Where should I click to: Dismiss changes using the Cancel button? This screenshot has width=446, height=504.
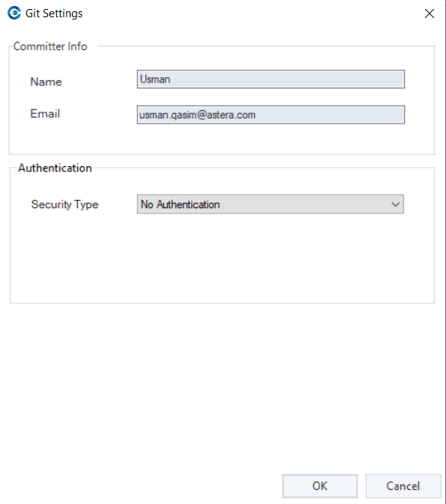pyautogui.click(x=403, y=486)
